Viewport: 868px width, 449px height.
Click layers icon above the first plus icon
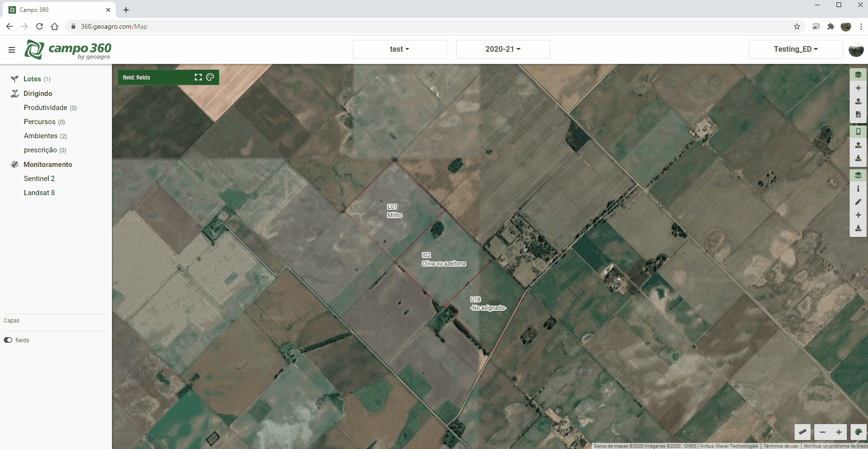click(x=858, y=75)
